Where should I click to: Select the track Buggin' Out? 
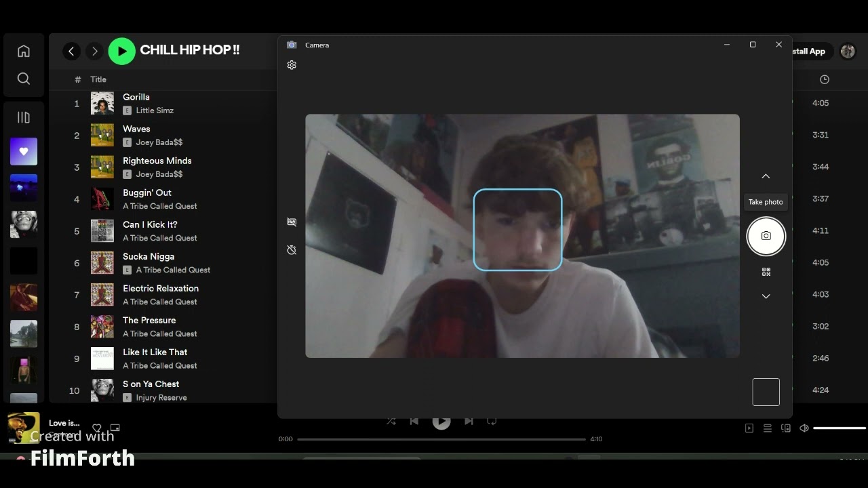coord(147,192)
